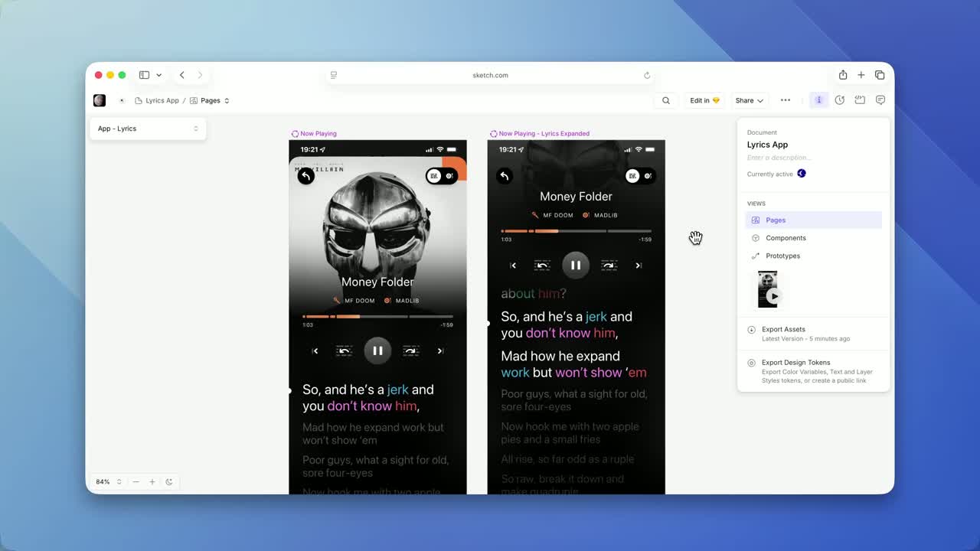Click the lyrics toggle pill in Lyrics Expanded artboard
This screenshot has height=551, width=980.
(x=640, y=176)
